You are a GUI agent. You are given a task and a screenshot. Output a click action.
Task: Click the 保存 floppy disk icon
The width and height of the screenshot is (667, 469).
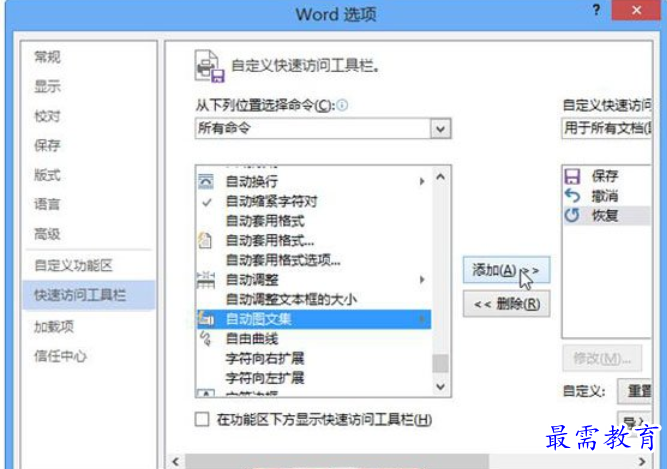pos(572,176)
